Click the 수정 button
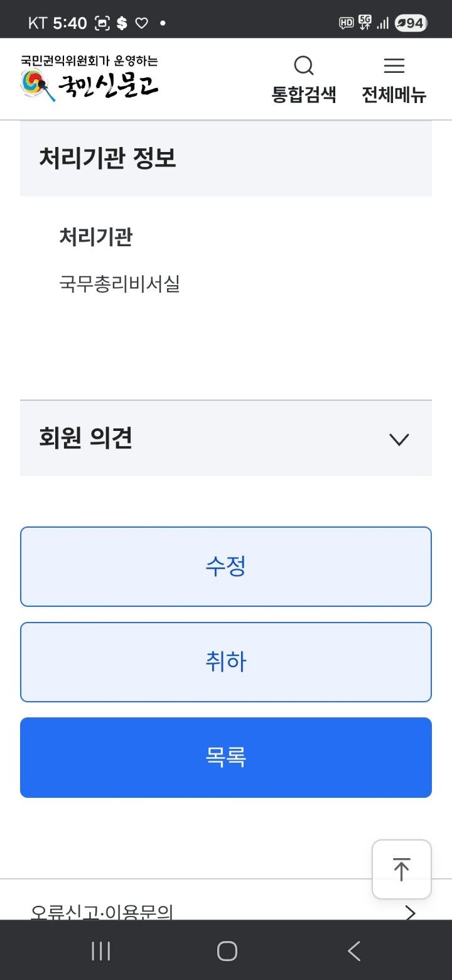452x980 pixels. coord(226,567)
